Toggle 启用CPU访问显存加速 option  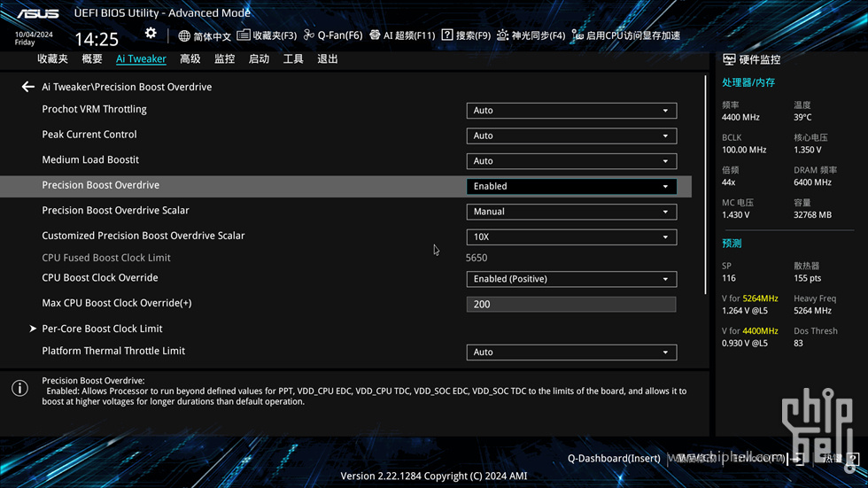coord(626,35)
